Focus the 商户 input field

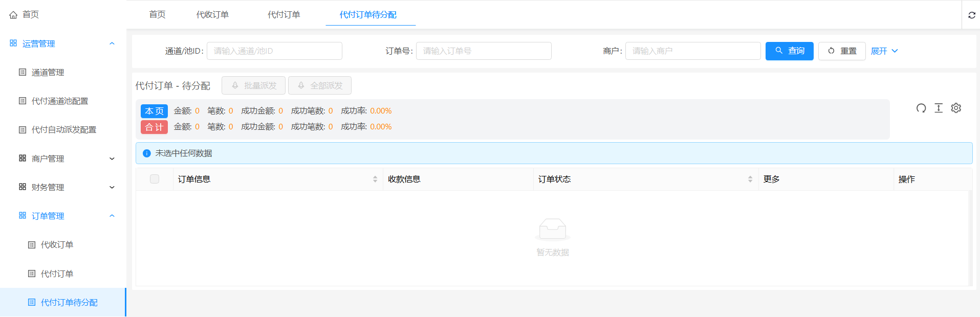tap(693, 51)
